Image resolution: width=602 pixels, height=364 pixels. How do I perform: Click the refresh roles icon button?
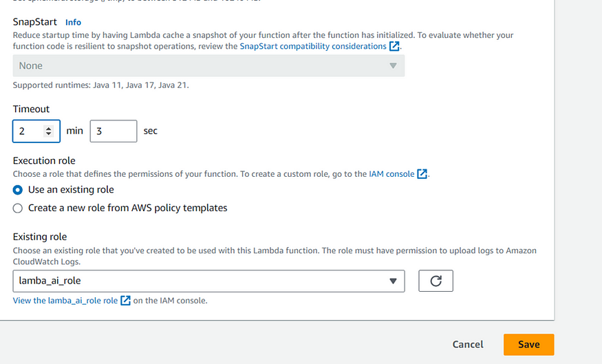(x=436, y=281)
